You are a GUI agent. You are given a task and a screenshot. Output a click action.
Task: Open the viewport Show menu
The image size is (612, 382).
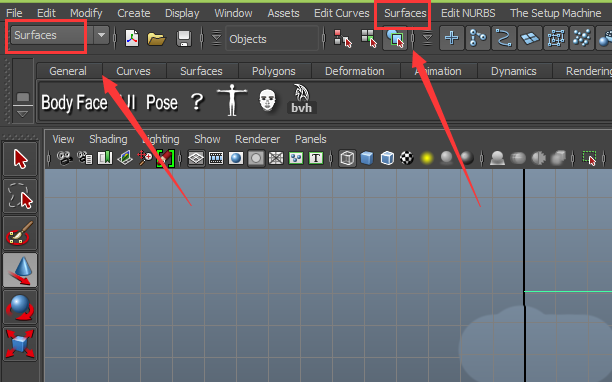[207, 139]
